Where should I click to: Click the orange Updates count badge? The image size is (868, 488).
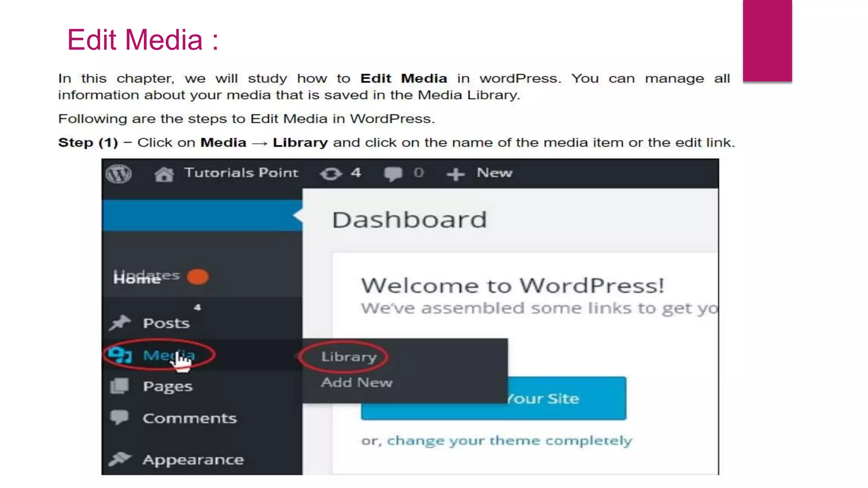[198, 277]
